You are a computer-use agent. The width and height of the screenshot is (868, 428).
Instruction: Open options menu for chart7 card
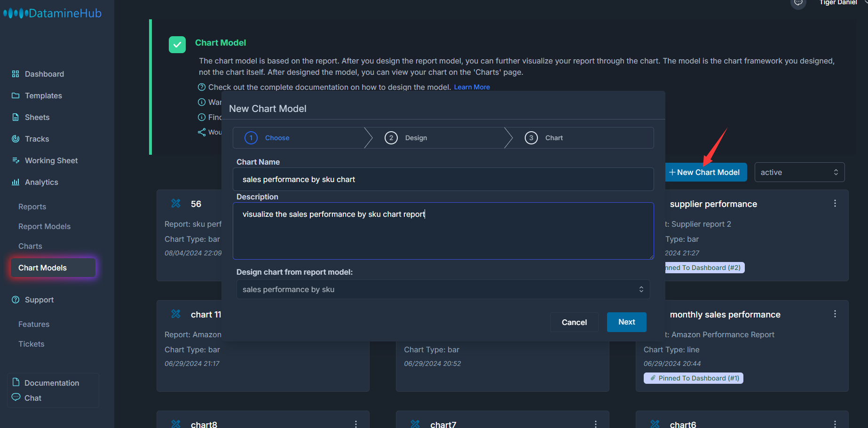click(x=596, y=424)
